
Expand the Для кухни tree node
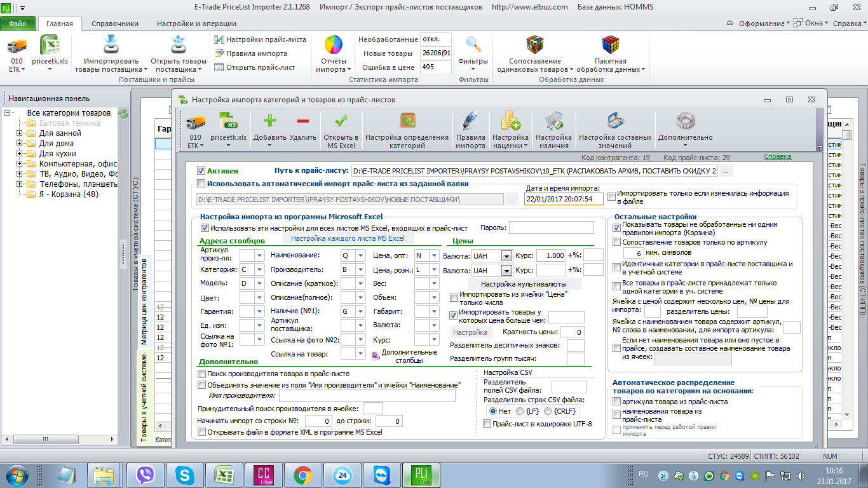20,154
